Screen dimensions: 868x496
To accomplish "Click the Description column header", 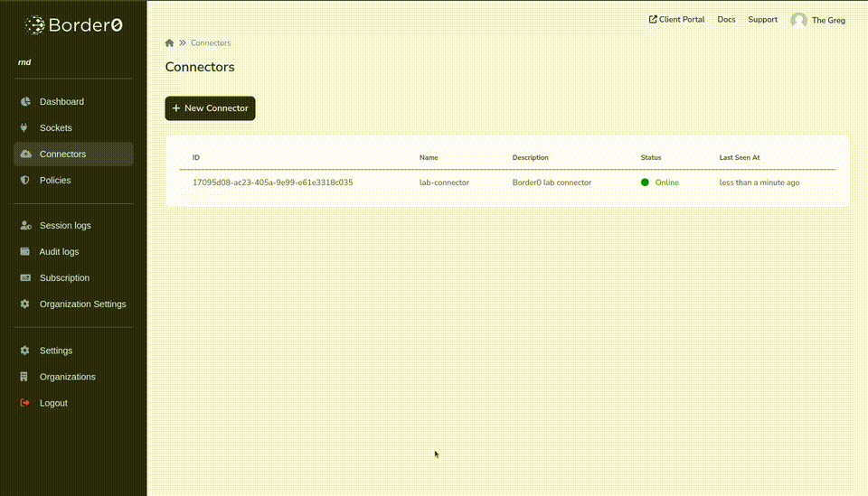I will (x=531, y=157).
